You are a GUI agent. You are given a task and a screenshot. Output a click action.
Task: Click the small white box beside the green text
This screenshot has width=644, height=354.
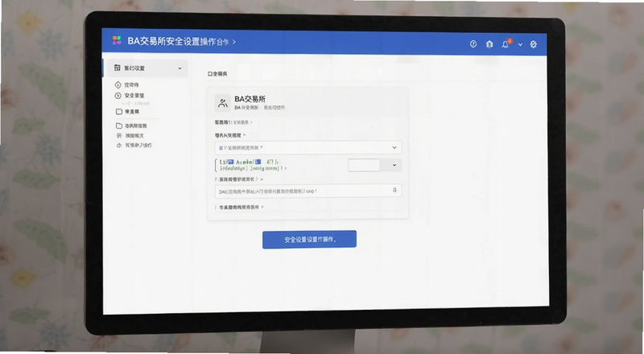[x=364, y=165]
